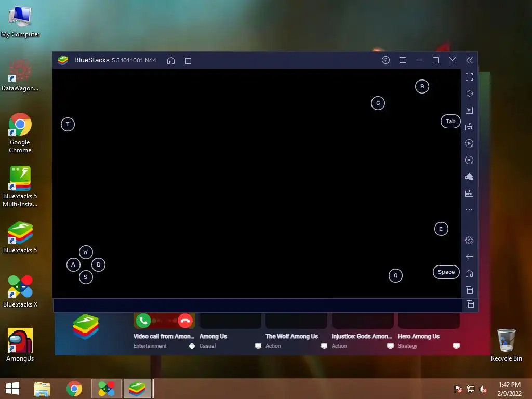532x399 pixels.
Task: Click the Action Center flag tray icon
Action: (x=458, y=389)
